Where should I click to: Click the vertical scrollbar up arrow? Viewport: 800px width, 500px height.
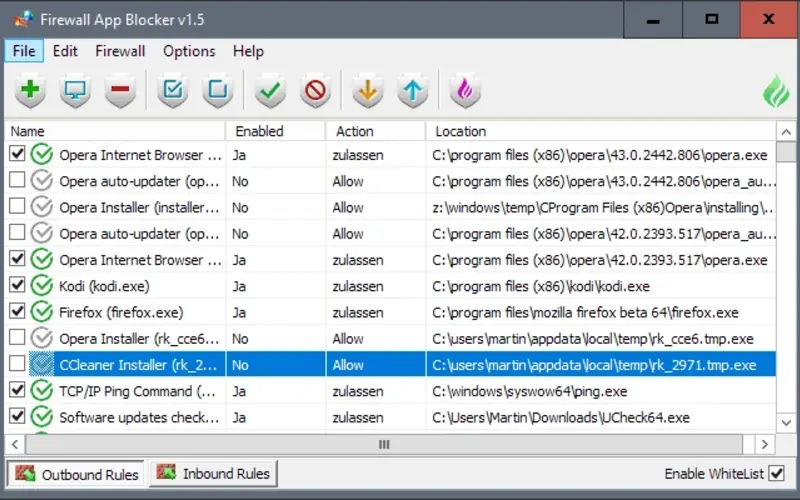click(786, 132)
